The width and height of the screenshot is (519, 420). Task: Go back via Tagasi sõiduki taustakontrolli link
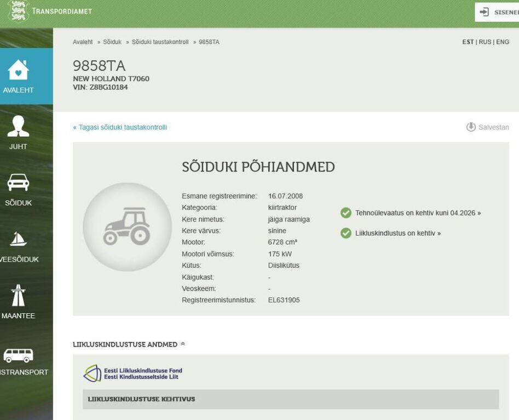point(120,127)
